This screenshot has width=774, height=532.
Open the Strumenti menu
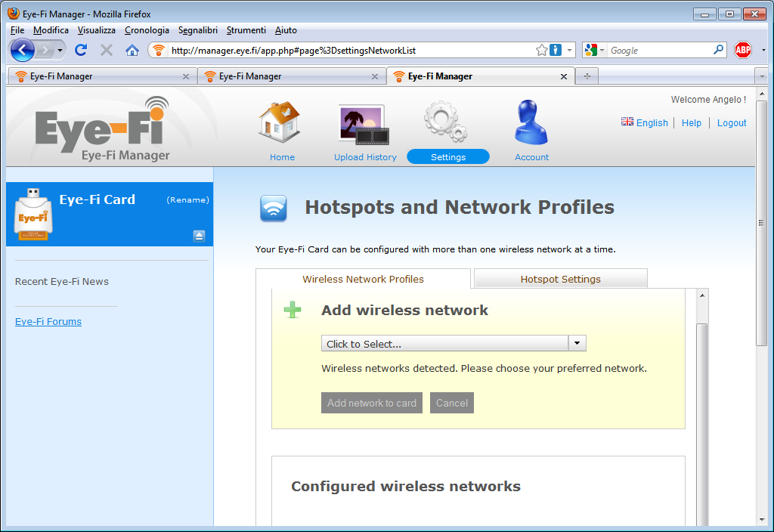pos(246,30)
